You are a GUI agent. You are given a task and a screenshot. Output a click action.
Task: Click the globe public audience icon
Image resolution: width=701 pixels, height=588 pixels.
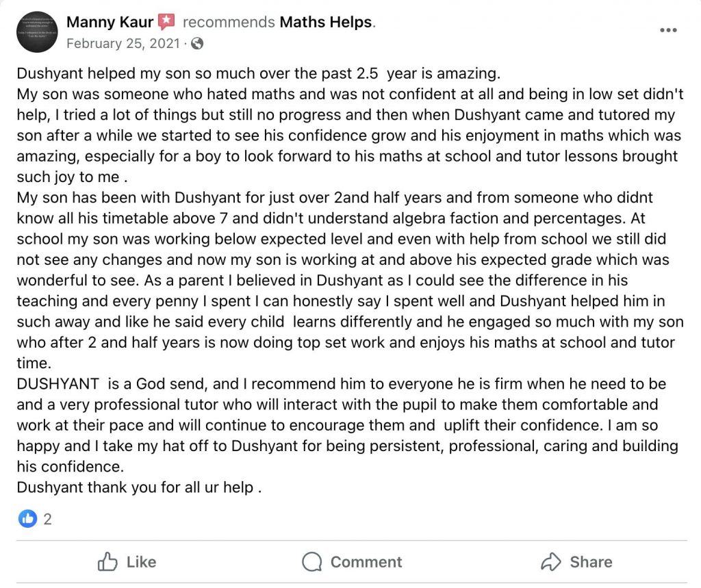(197, 44)
